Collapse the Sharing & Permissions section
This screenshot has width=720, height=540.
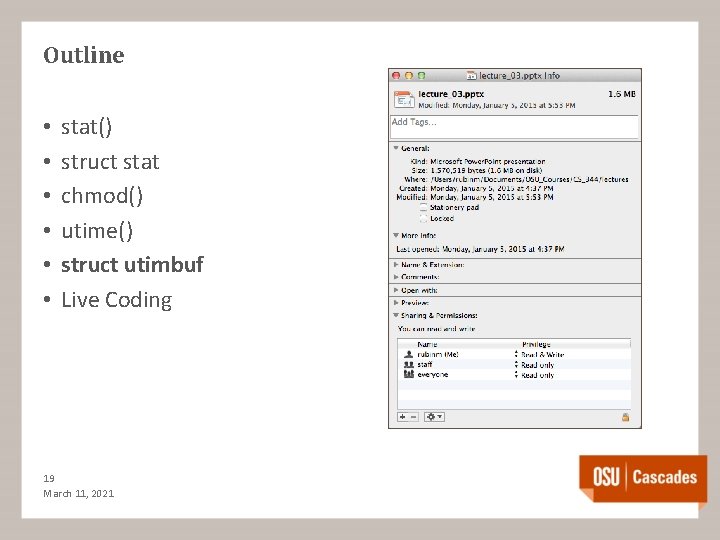(x=396, y=315)
